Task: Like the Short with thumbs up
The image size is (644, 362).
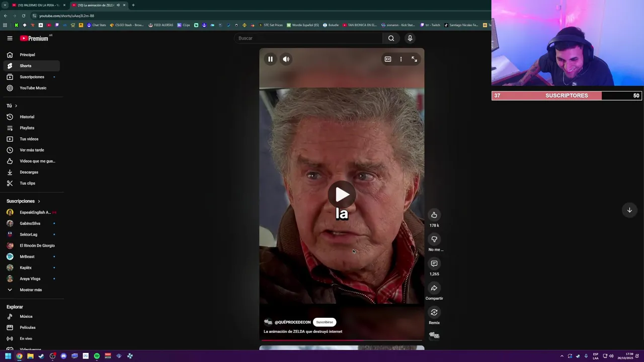Action: (x=434, y=215)
